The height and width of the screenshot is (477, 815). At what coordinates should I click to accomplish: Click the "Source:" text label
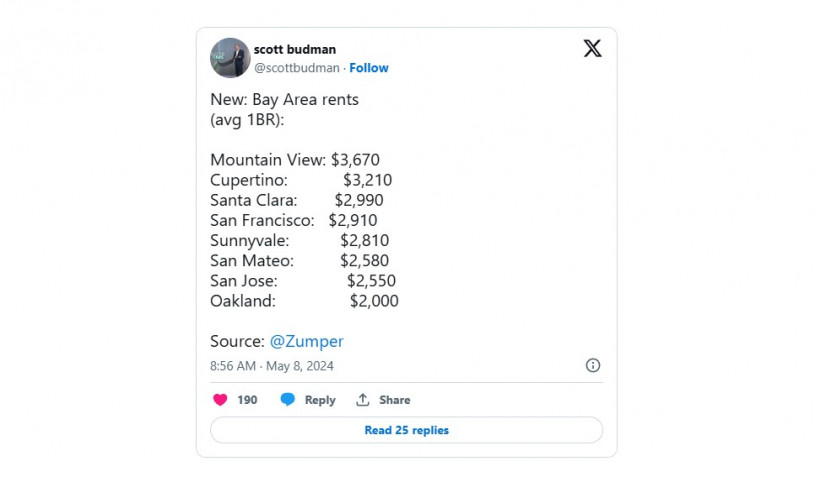[237, 341]
